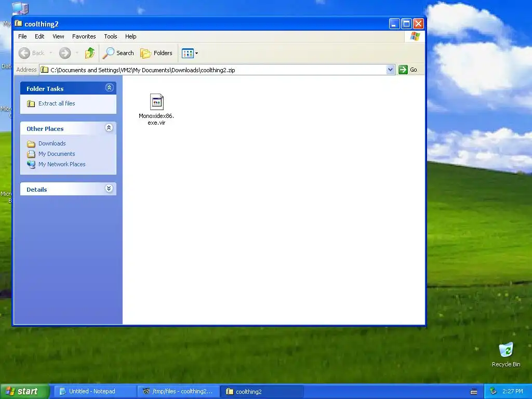Expand the Details panel
Viewport: 532px width, 399px height.
109,189
